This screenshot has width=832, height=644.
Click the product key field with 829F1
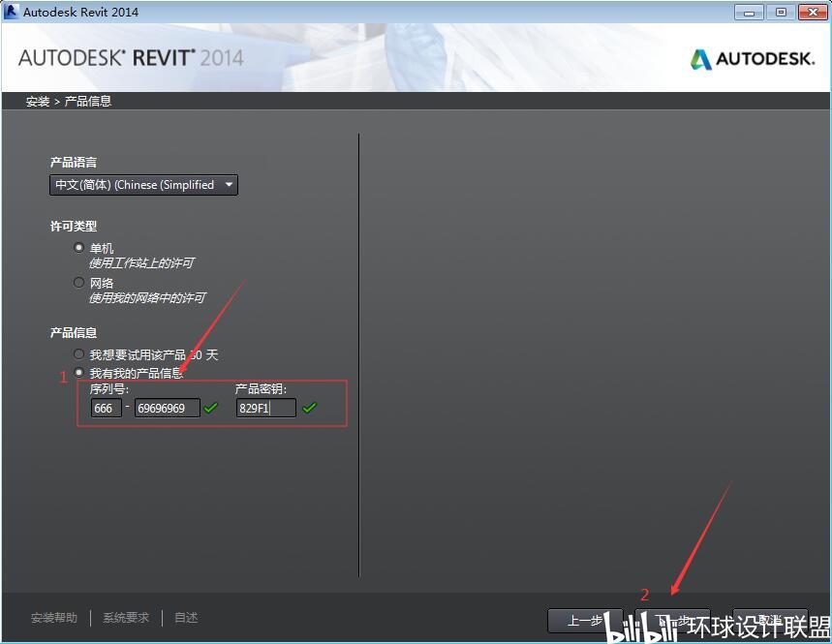click(x=265, y=408)
